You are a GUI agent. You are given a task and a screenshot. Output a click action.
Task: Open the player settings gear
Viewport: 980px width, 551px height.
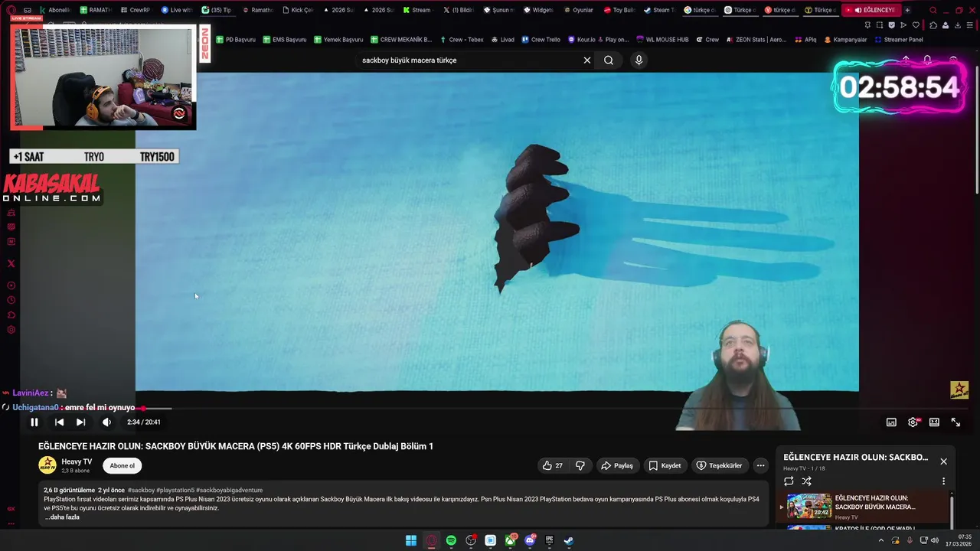tap(913, 422)
